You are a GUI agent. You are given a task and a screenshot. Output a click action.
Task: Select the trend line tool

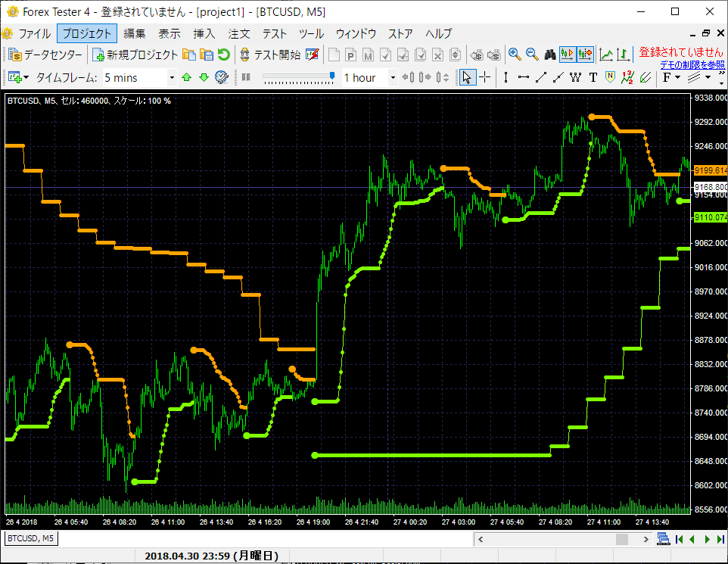tap(541, 77)
